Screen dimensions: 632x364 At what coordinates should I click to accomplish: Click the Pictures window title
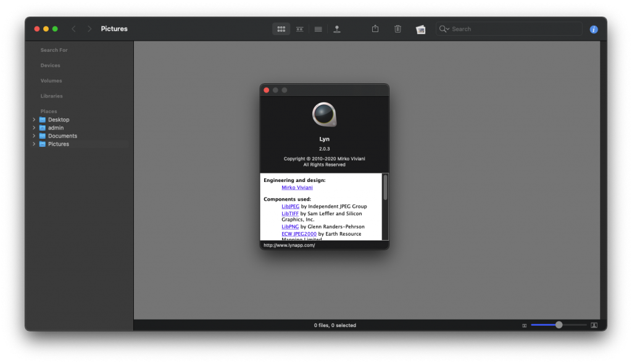click(114, 28)
